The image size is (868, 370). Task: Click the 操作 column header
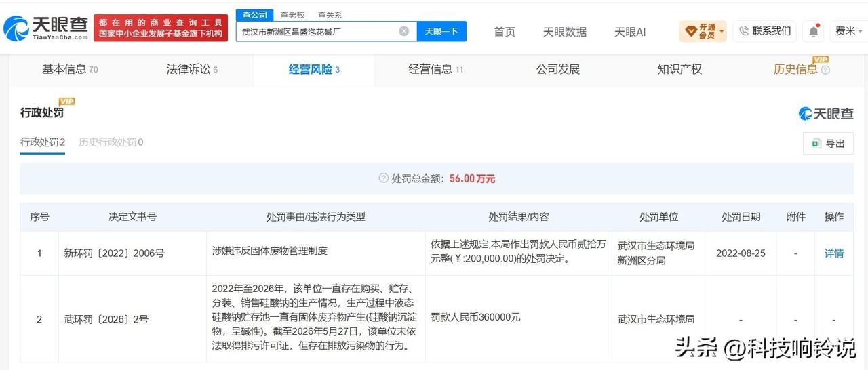pos(834,217)
